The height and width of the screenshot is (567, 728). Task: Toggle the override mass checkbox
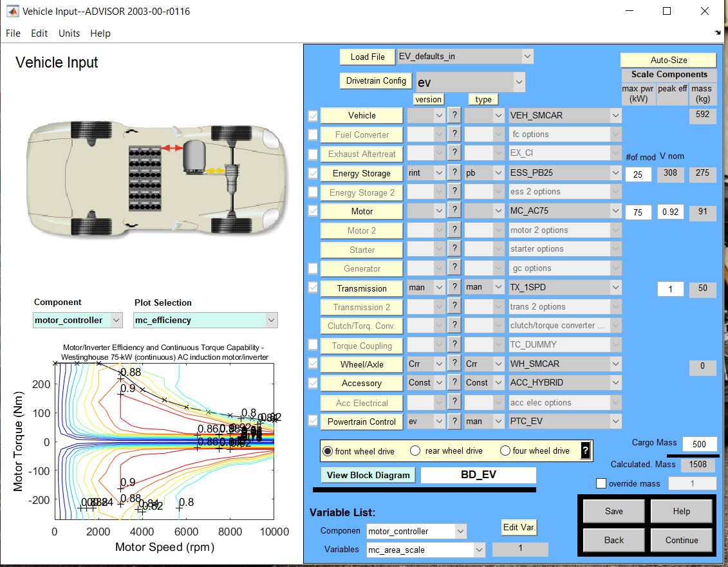[601, 483]
